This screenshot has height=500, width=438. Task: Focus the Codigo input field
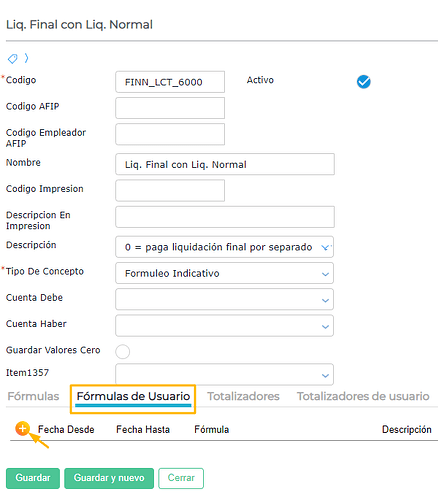coord(170,82)
